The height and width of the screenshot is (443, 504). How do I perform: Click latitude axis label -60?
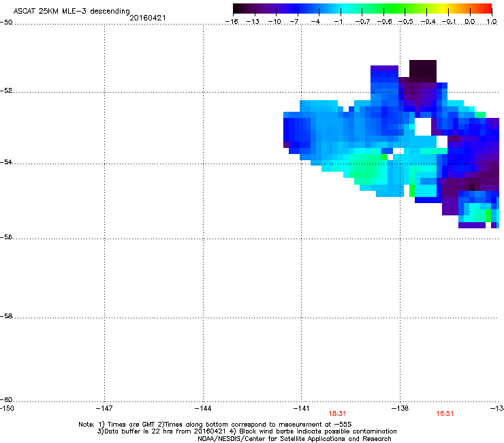(6, 399)
